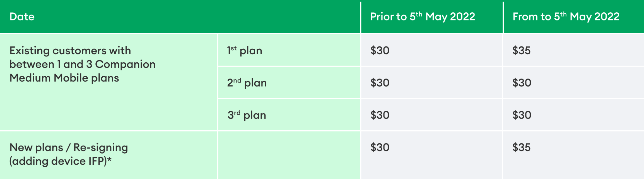This screenshot has height=179, width=644.
Task: Click the '(adding device IFP)*' text
Action: [60, 161]
